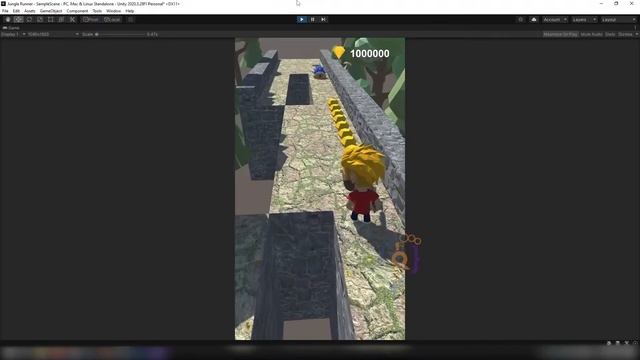Click the blond-haired runner character
The width and height of the screenshot is (640, 360).
click(x=362, y=183)
